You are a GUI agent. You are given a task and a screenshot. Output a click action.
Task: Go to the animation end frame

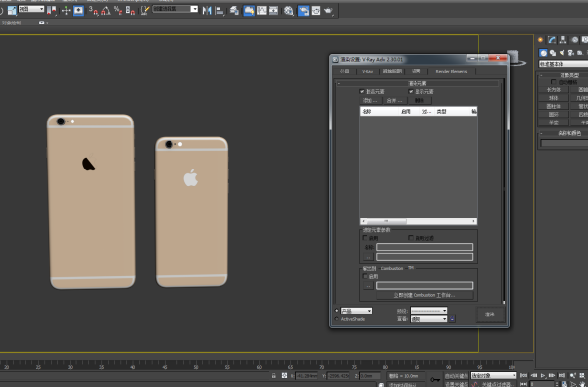click(562, 376)
